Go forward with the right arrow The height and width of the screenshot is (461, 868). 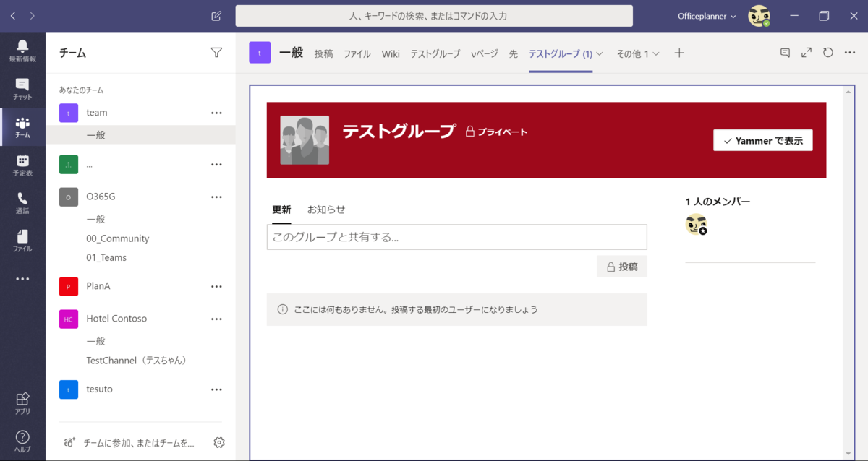tap(33, 16)
